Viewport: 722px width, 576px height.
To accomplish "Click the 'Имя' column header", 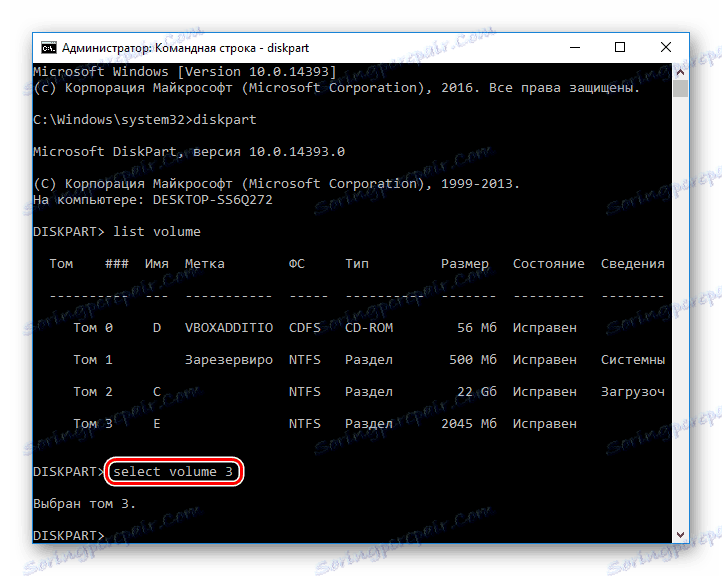I will [x=157, y=264].
